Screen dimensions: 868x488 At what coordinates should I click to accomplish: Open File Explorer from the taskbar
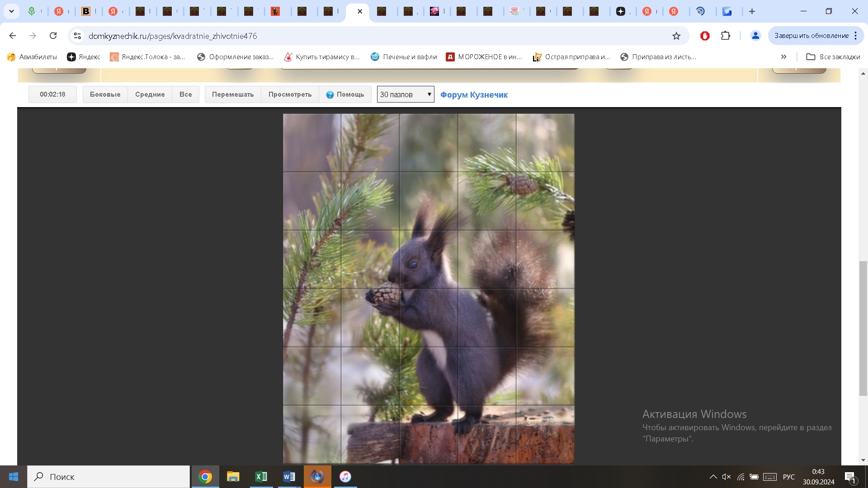(x=233, y=477)
